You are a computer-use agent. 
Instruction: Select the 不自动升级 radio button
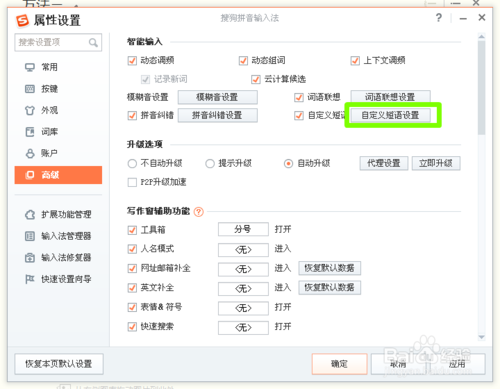(132, 164)
